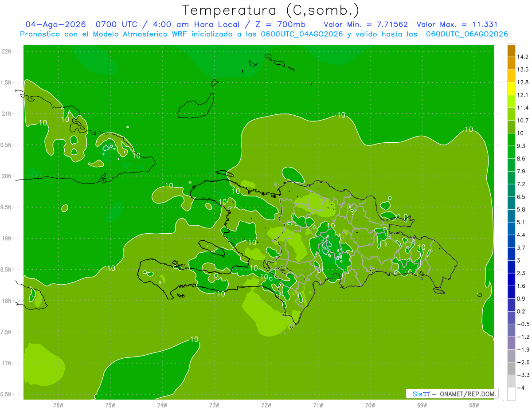Click the "-2.6" legend value
This screenshot has height=411, width=532.
tap(523, 362)
